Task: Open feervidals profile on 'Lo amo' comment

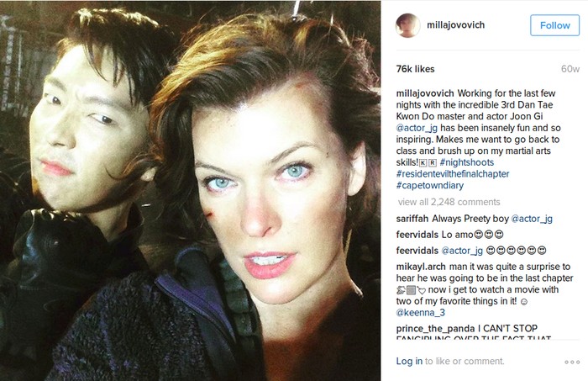Action: [417, 235]
